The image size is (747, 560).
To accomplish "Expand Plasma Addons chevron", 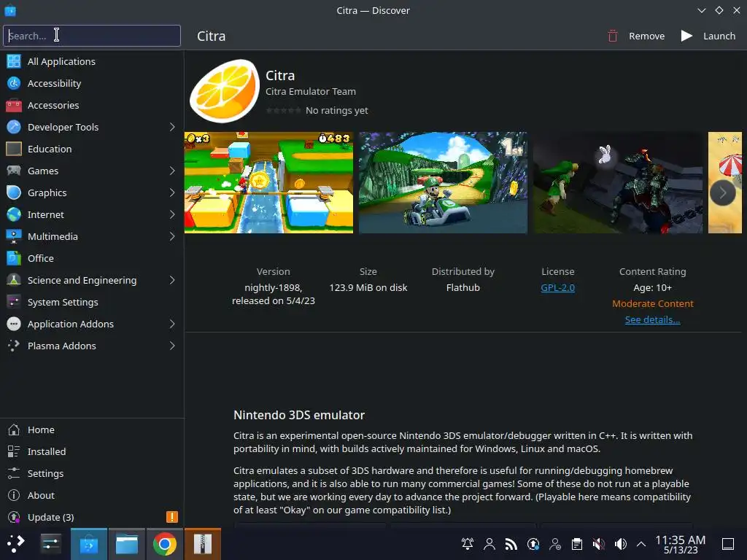I will [172, 346].
